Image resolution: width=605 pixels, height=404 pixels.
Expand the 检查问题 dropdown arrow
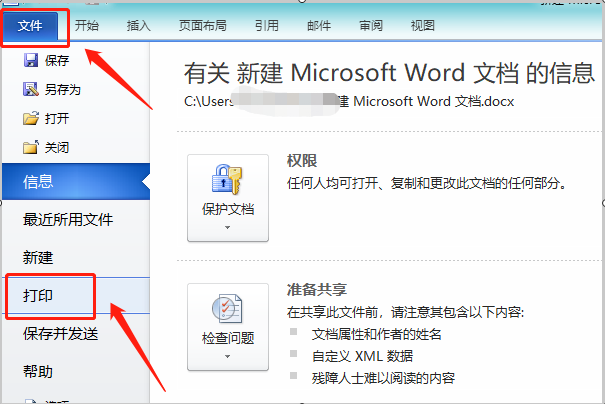[228, 357]
